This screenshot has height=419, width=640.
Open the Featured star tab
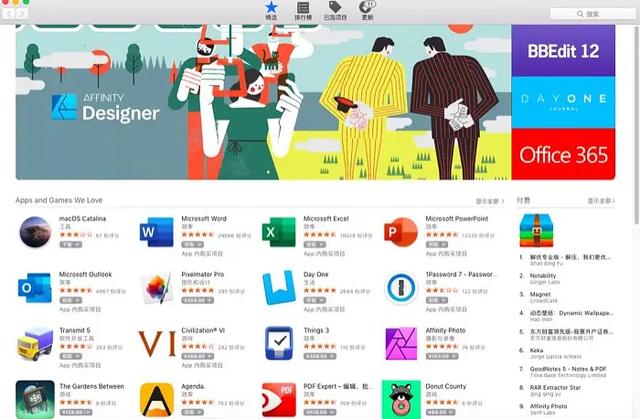(271, 11)
